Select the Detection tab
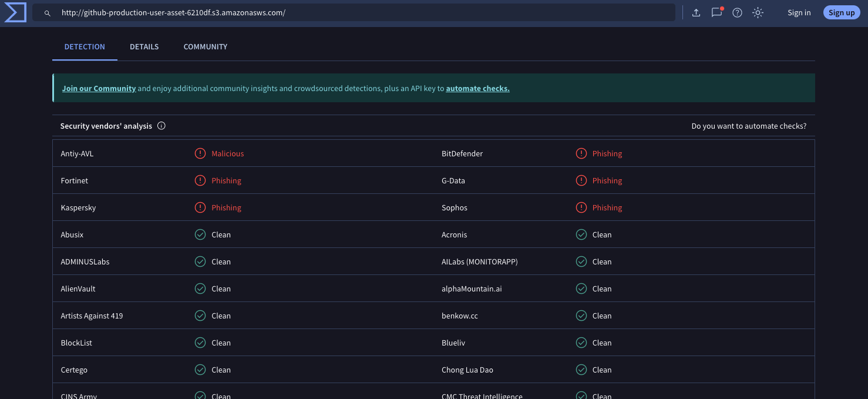Screen dimensions: 868x399 tap(85, 46)
